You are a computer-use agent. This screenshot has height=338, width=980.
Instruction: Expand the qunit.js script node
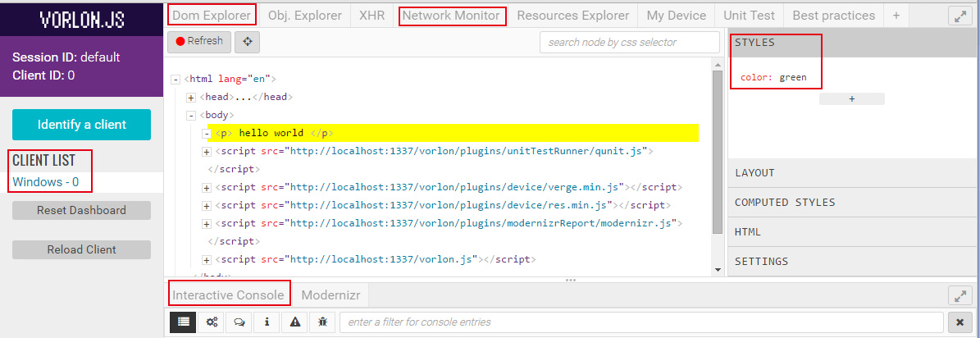(x=207, y=151)
